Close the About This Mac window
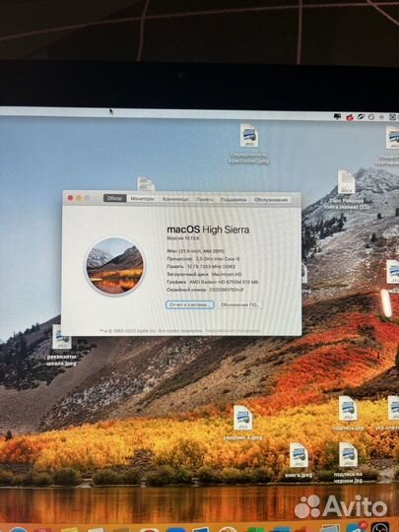 [x=70, y=198]
